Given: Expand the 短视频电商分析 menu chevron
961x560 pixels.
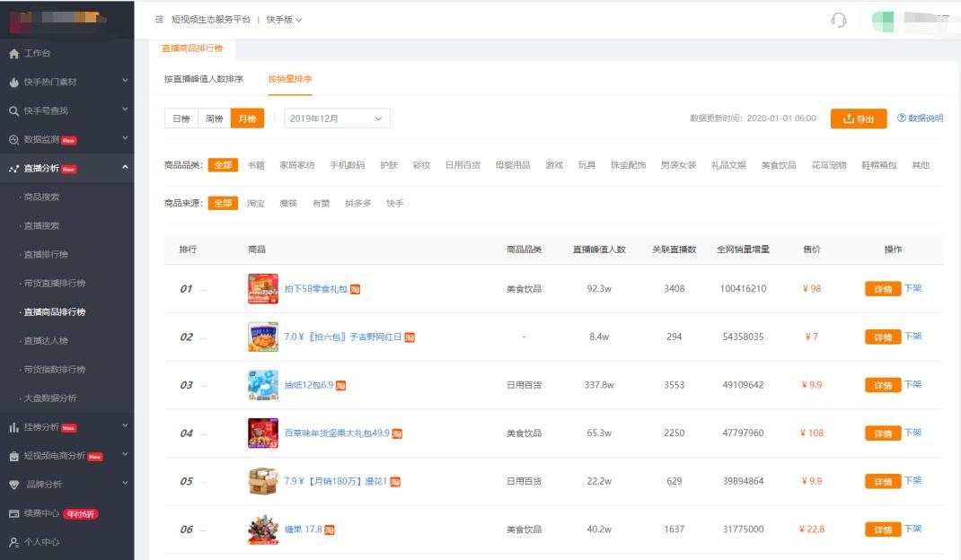Looking at the screenshot, I should pos(125,454).
